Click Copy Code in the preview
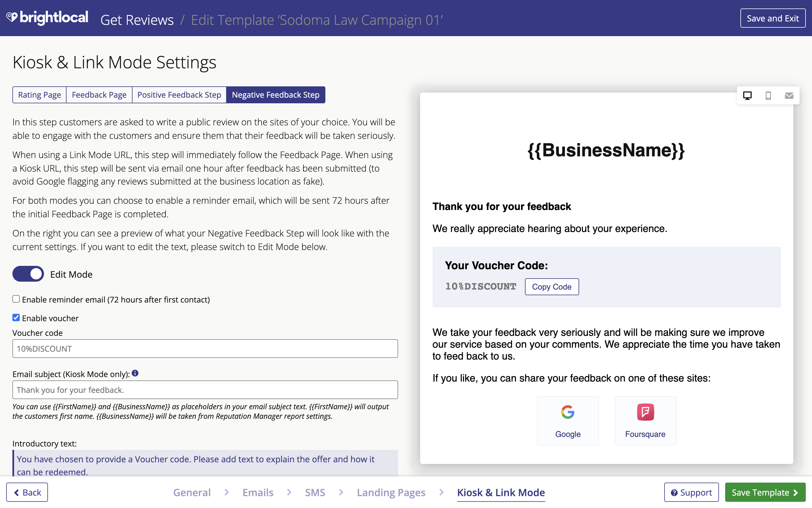The width and height of the screenshot is (812, 508). pos(551,286)
